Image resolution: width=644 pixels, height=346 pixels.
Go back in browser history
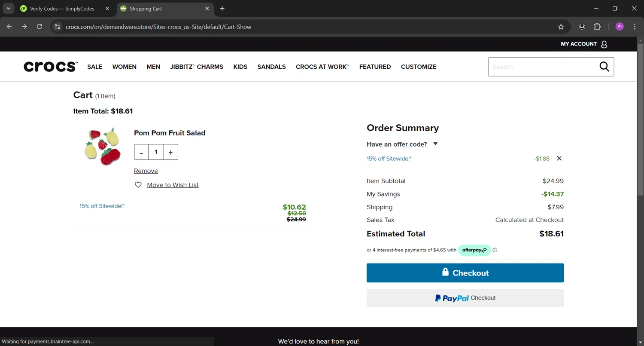point(9,27)
